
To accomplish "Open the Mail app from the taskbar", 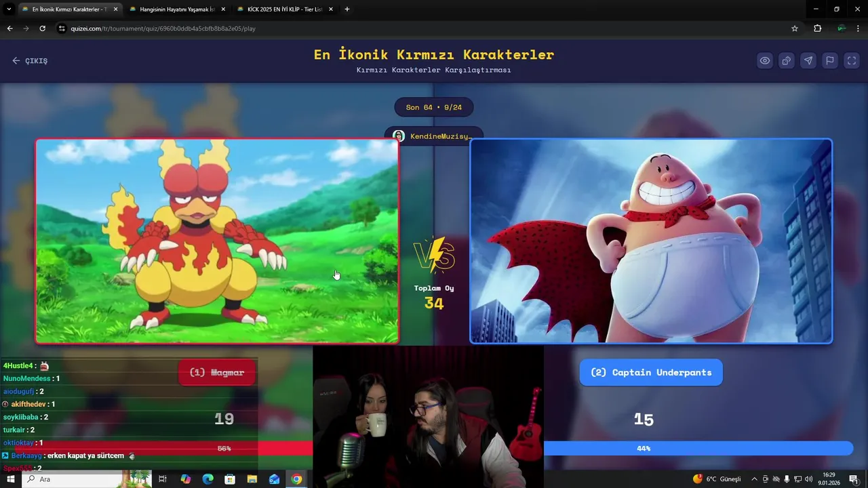I will coord(274,479).
